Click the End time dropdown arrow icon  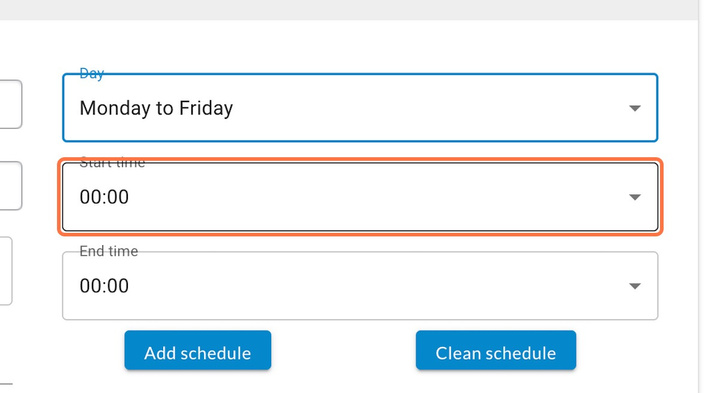coord(635,286)
